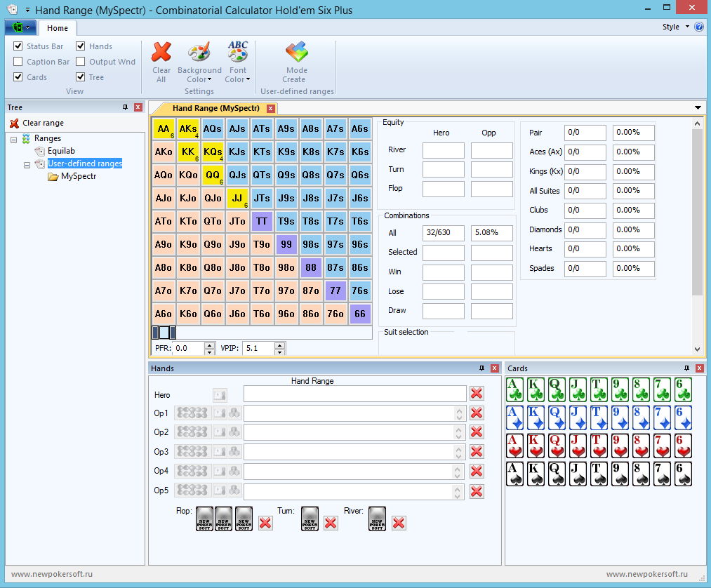
Task: Pick the King of hearts card
Action: point(536,446)
